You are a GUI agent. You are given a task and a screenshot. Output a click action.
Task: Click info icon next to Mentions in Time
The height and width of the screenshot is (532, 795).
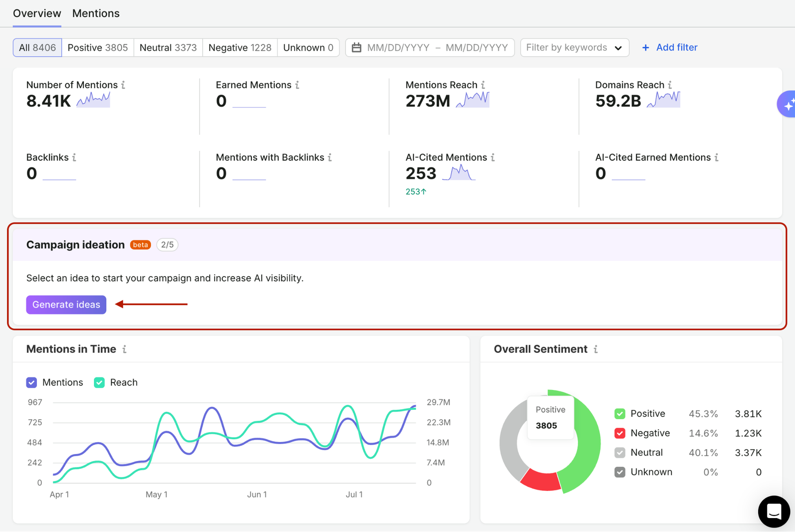pyautogui.click(x=124, y=349)
